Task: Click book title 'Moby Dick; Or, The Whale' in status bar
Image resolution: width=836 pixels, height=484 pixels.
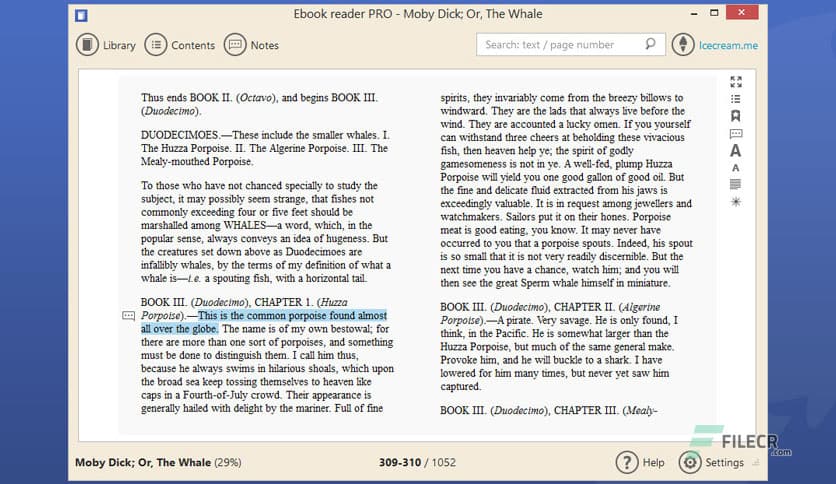Action: click(143, 462)
